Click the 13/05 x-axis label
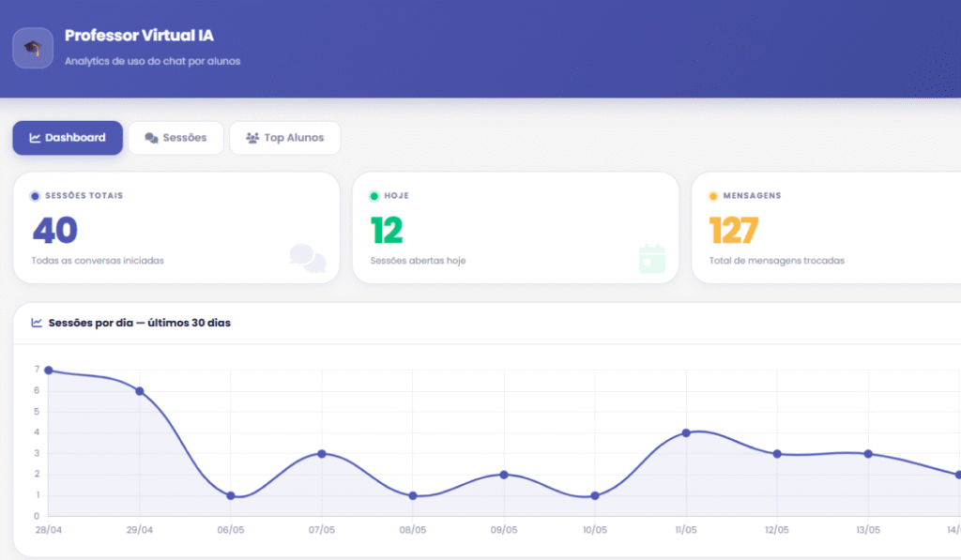The image size is (961, 560). click(868, 530)
